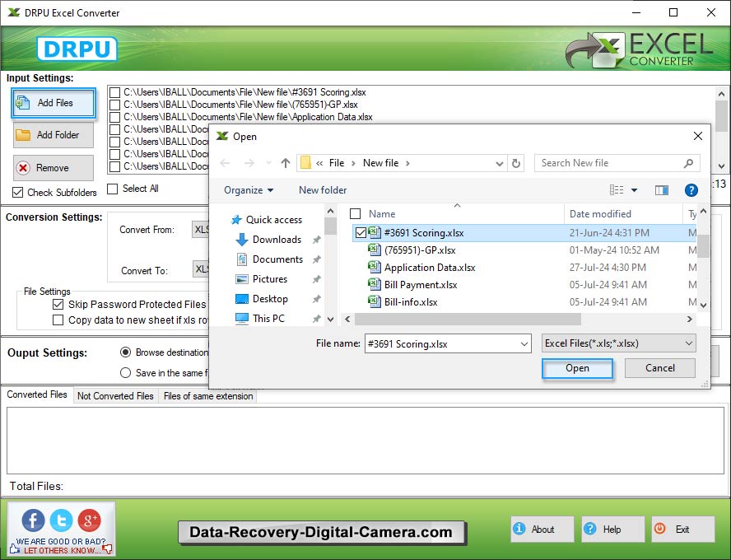Refresh the New file folder listing
Image resolution: width=731 pixels, height=560 pixels.
pos(515,163)
